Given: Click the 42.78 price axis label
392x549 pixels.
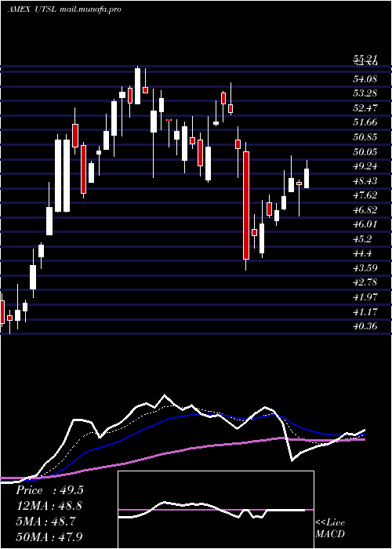Looking at the screenshot, I should [365, 282].
